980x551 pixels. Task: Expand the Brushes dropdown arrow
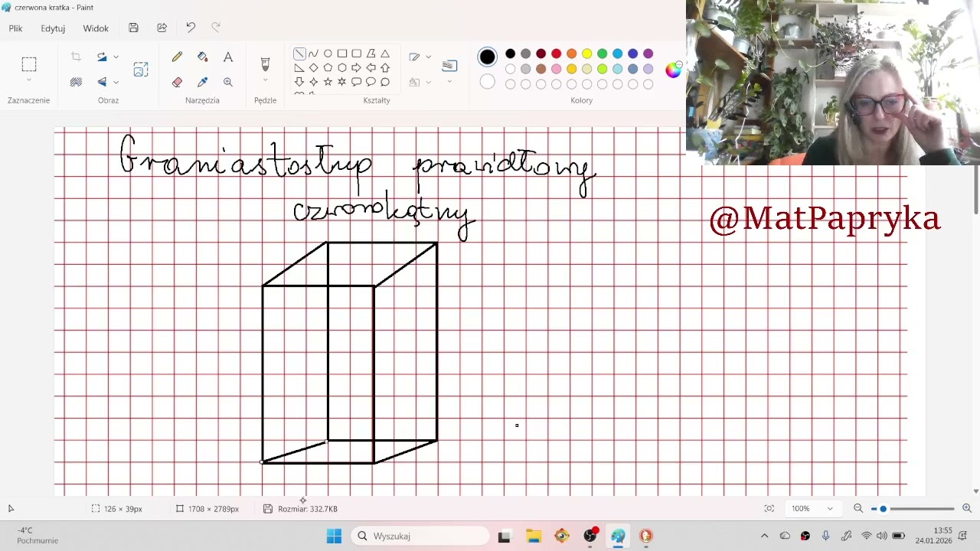[x=265, y=81]
